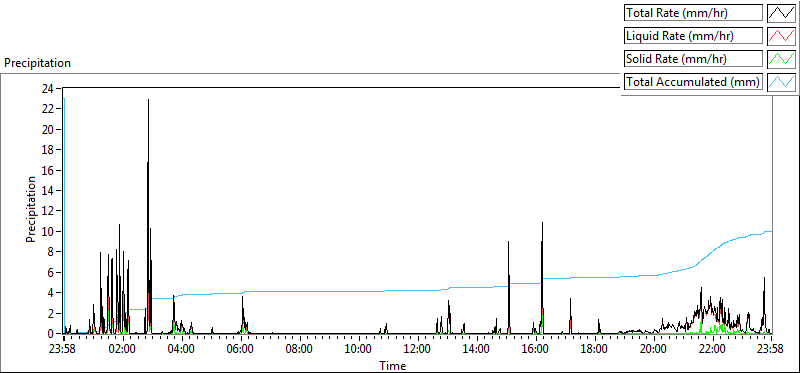
Task: Click the vertical Precipitation axis label
Action: [x=31, y=209]
